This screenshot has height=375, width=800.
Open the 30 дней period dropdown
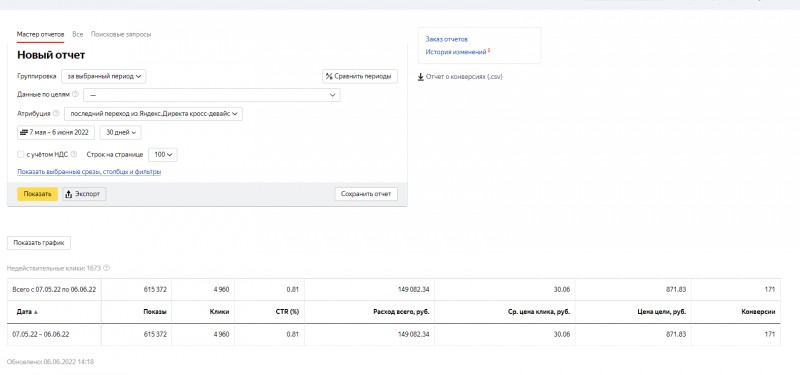coord(120,133)
